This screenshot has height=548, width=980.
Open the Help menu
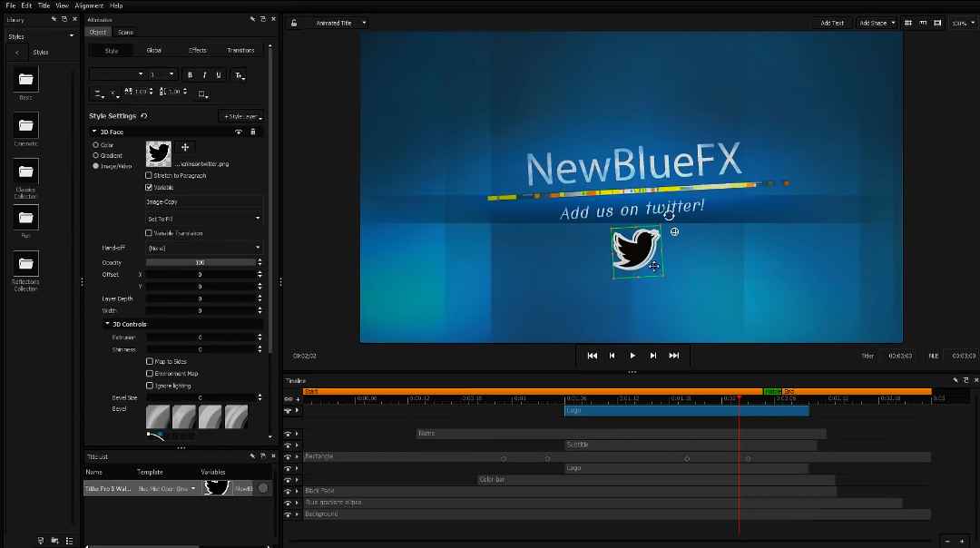point(116,5)
